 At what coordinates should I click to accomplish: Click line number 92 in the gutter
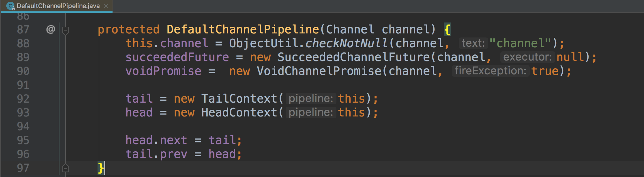pyautogui.click(x=23, y=99)
